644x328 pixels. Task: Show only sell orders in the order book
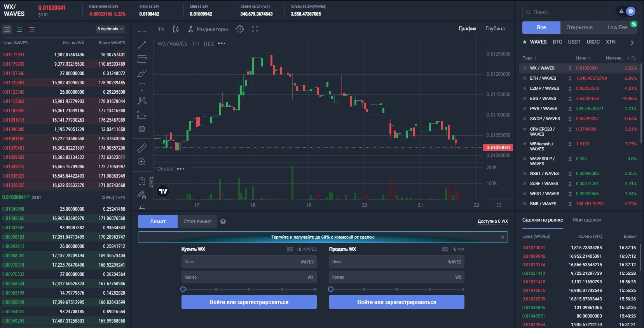tap(32, 30)
